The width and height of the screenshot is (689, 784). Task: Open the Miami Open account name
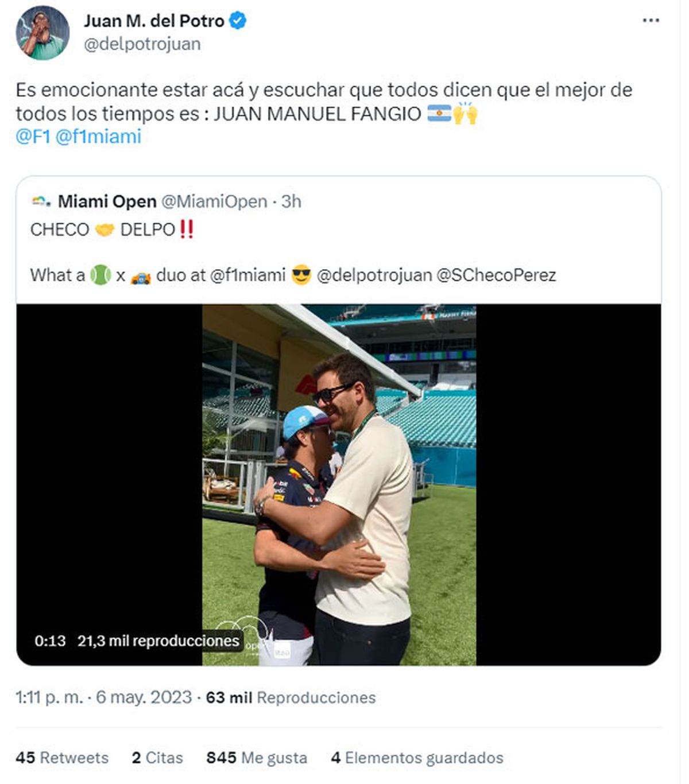[x=107, y=201]
